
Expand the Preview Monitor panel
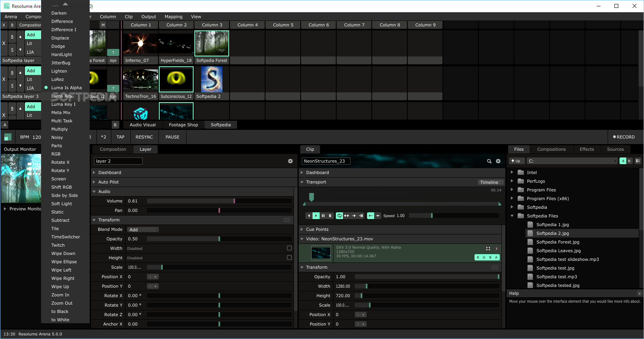pos(5,209)
